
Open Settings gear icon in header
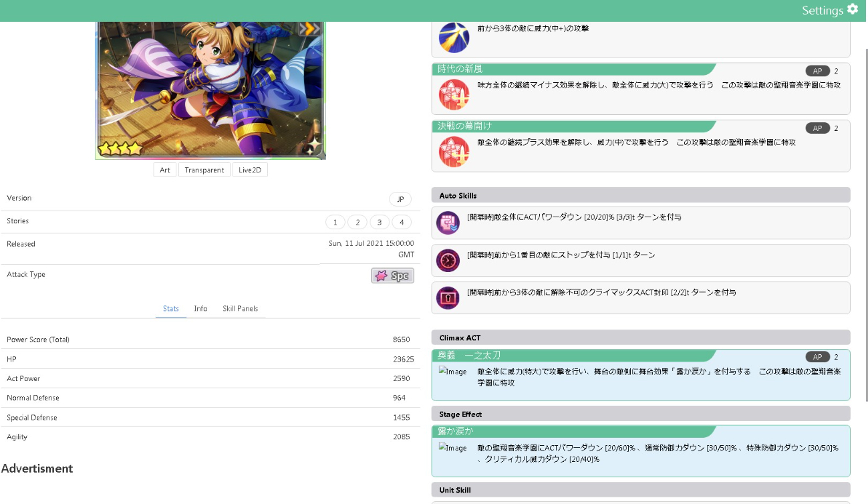[853, 9]
